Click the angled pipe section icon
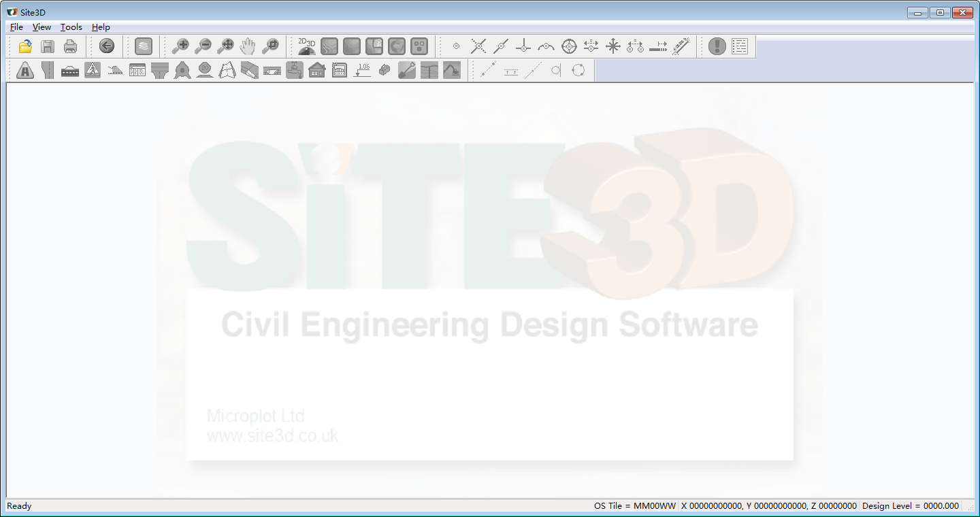Viewport: 980px width, 517px height. [250, 70]
